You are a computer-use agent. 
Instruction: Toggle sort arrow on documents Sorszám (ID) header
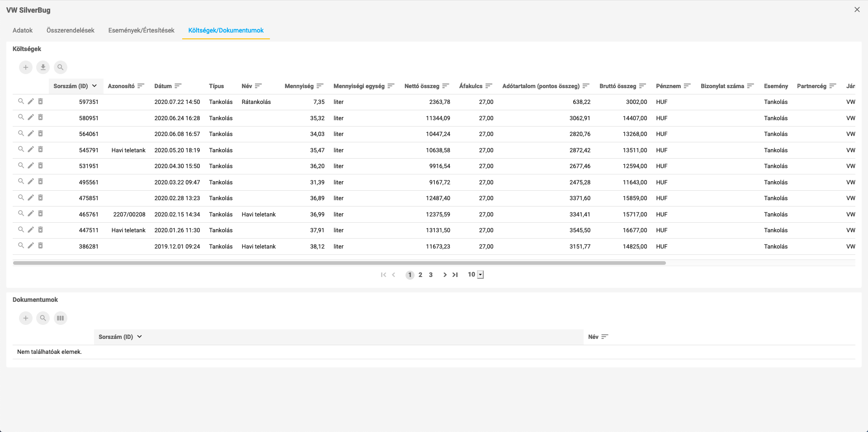point(140,337)
